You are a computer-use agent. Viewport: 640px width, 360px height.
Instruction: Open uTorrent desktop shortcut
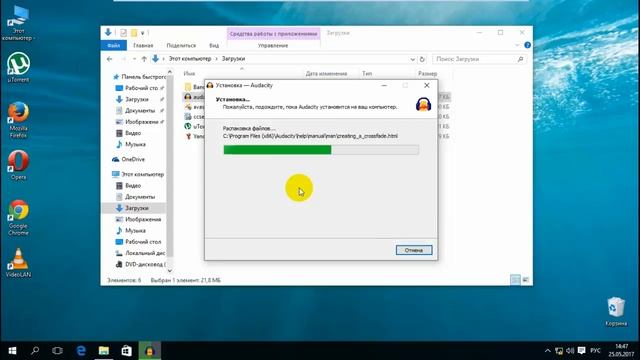(18, 67)
